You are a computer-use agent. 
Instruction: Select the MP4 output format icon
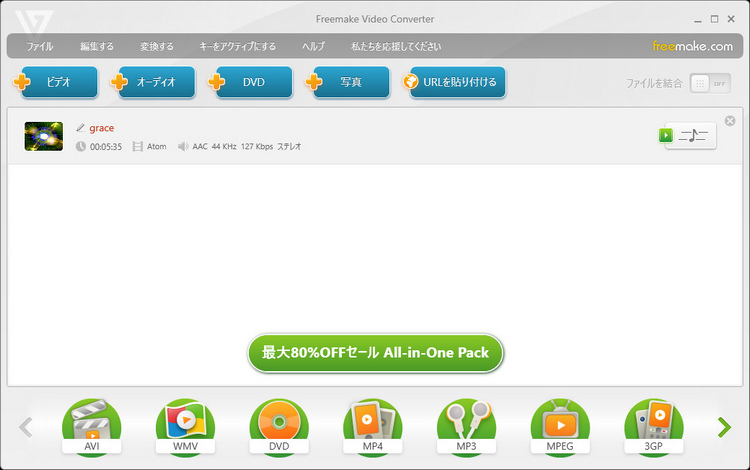click(x=373, y=427)
